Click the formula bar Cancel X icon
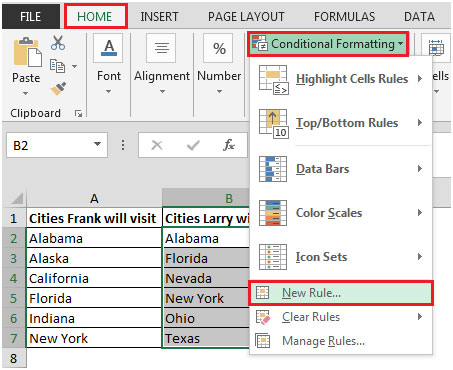The height and width of the screenshot is (370, 453). pyautogui.click(x=157, y=145)
